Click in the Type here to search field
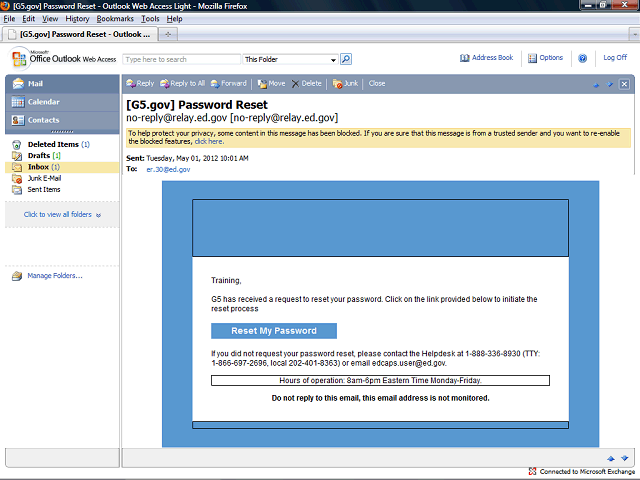 (182, 60)
